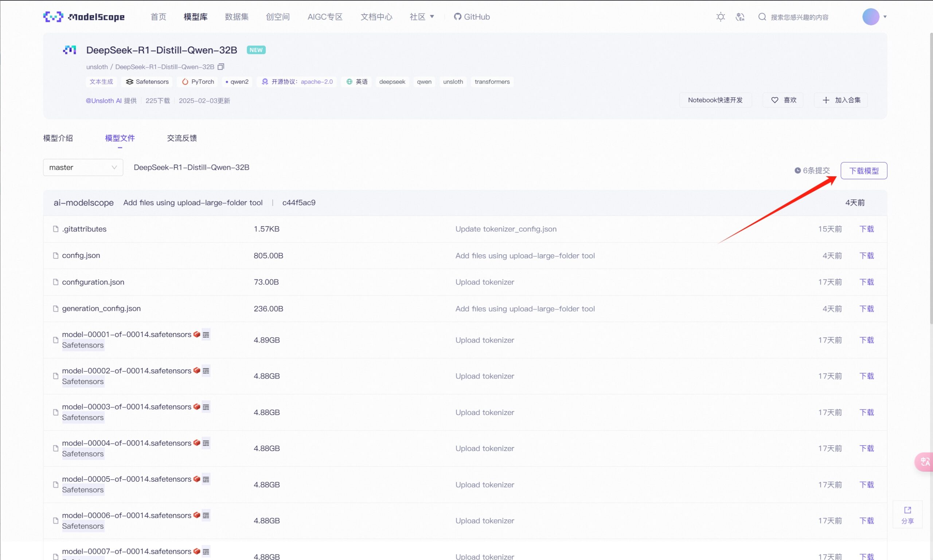Viewport: 933px width, 560px height.
Task: Click the 下载模型 download model button
Action: point(864,171)
